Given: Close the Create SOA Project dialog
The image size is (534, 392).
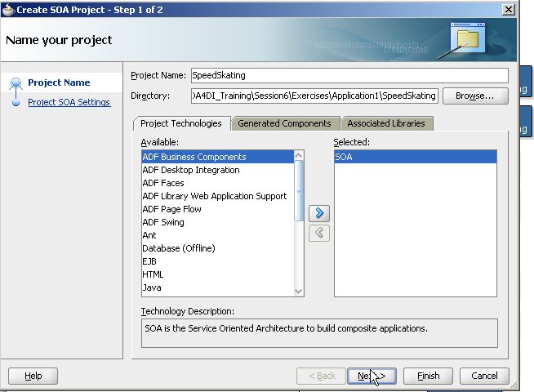Looking at the screenshot, I should [508, 9].
